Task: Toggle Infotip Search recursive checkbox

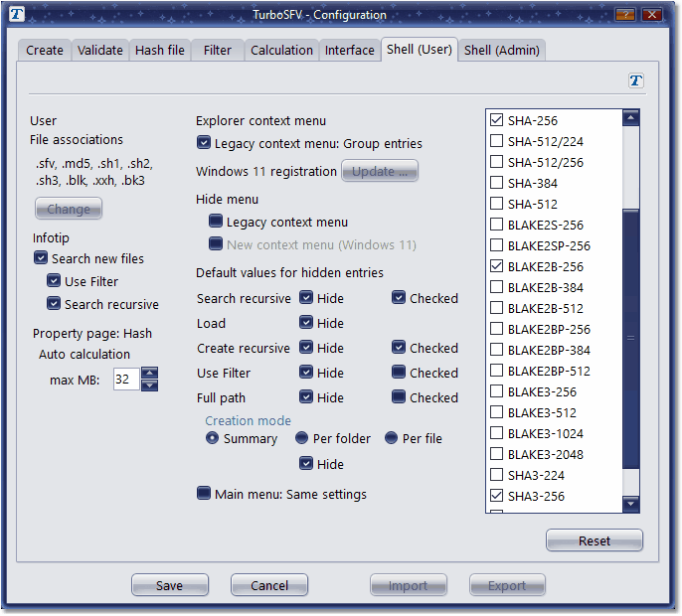Action: tap(54, 303)
